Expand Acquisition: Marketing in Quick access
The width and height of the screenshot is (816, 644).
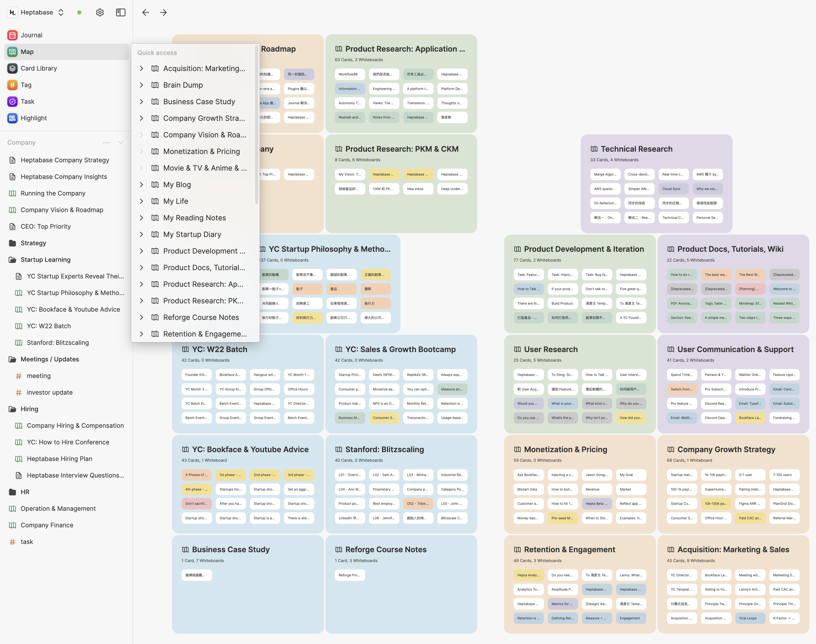(x=141, y=68)
